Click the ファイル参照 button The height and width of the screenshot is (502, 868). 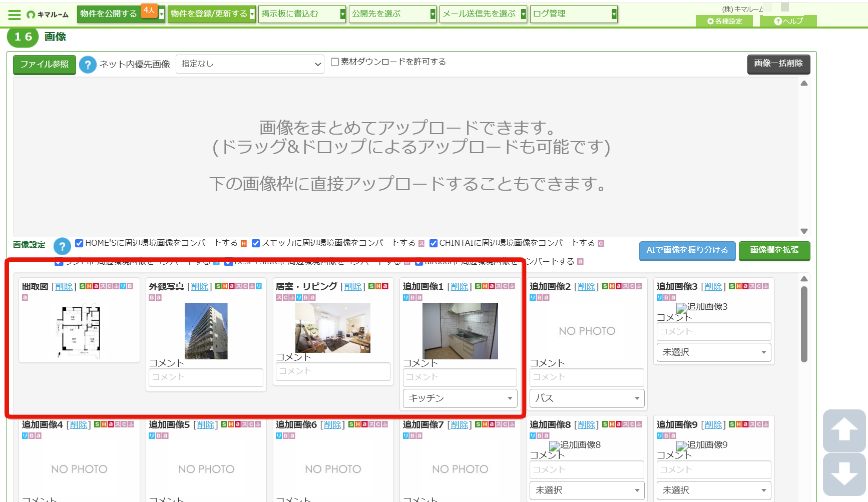pyautogui.click(x=45, y=65)
